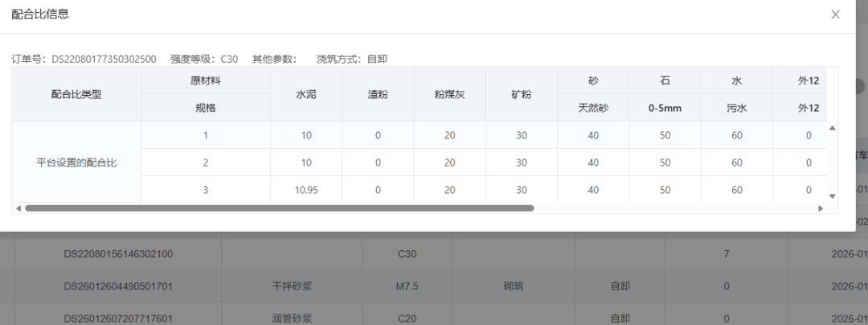Select the DS26012604490501701 order row

(x=118, y=286)
